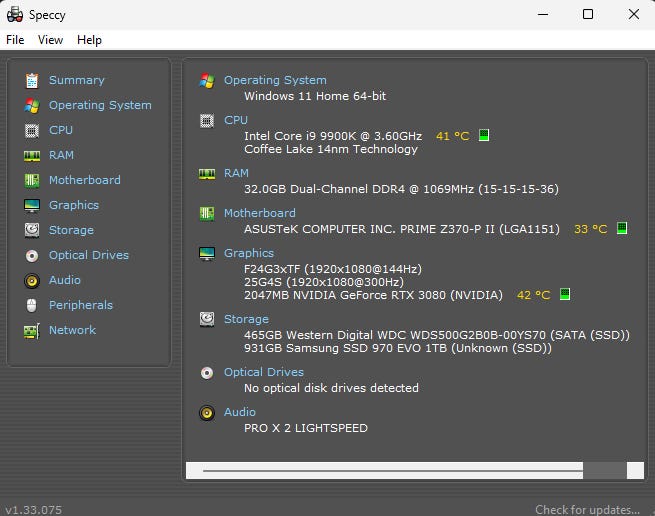Click the RAM heading link in summary
The image size is (655, 516).
(236, 173)
